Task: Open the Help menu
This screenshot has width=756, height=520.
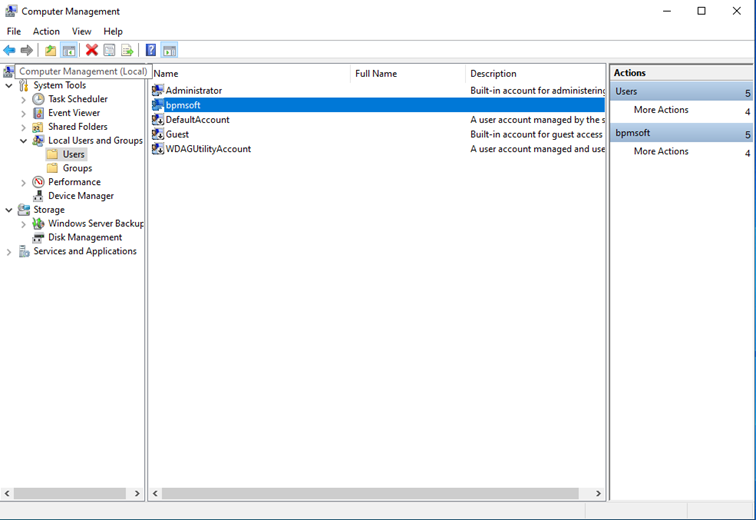Action: (x=113, y=31)
